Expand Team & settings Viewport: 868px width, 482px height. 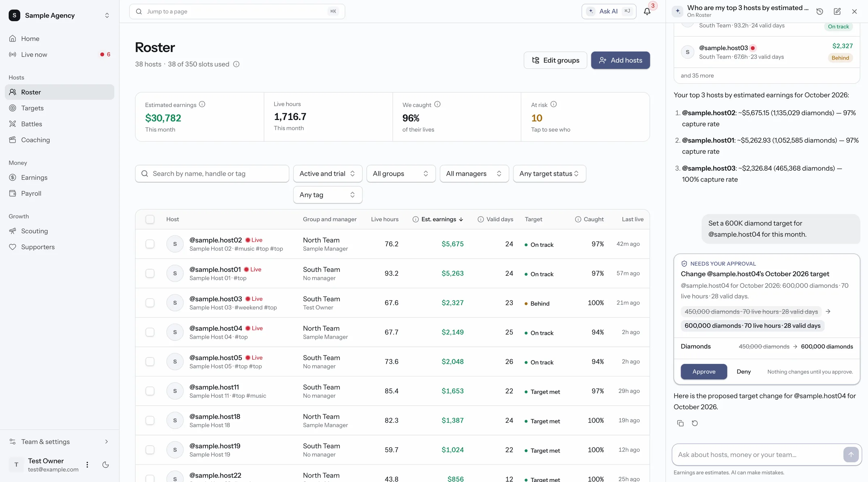coord(59,442)
